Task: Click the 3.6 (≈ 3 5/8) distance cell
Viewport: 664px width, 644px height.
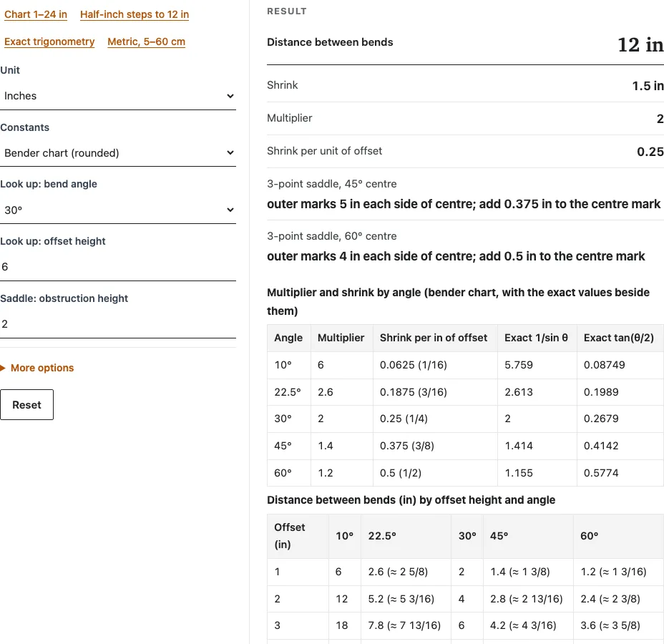Action: click(x=619, y=626)
